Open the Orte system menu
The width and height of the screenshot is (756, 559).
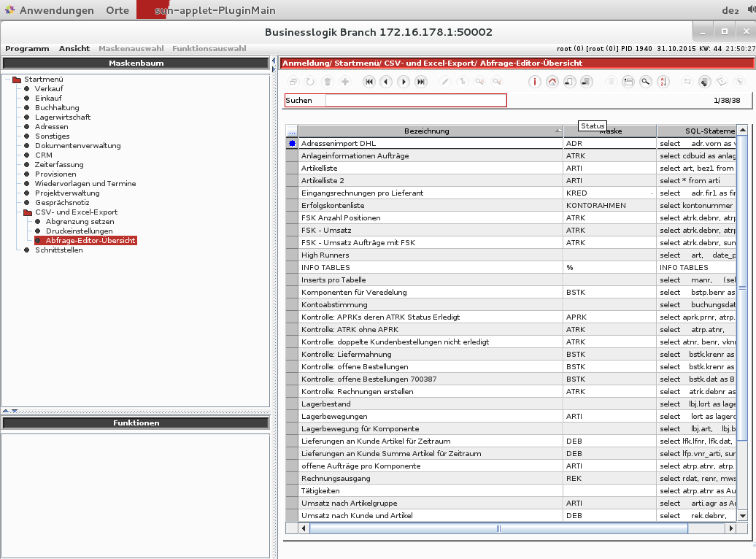click(x=117, y=10)
